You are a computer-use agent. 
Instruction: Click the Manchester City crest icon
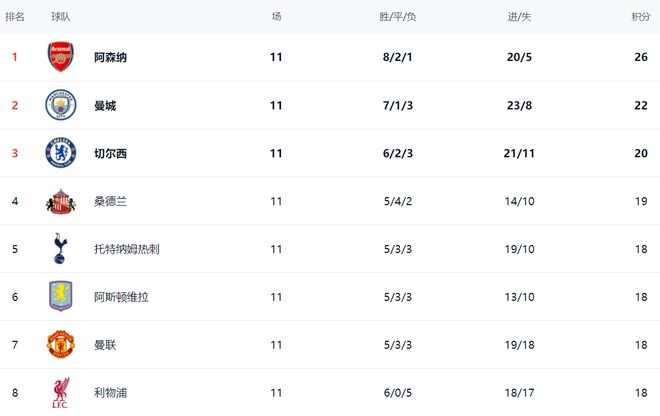click(x=61, y=105)
